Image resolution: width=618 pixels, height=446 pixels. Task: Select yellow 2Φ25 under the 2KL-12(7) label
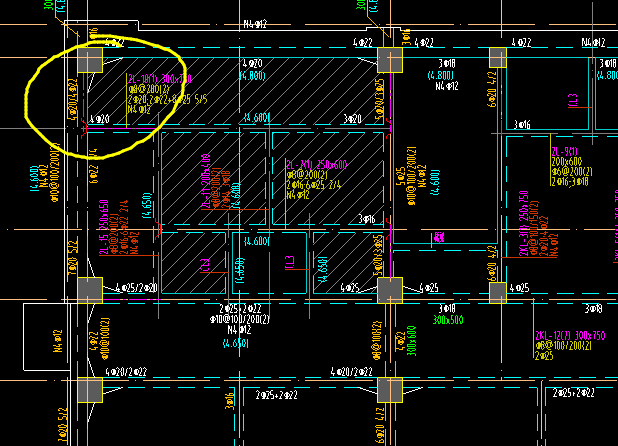(x=544, y=356)
